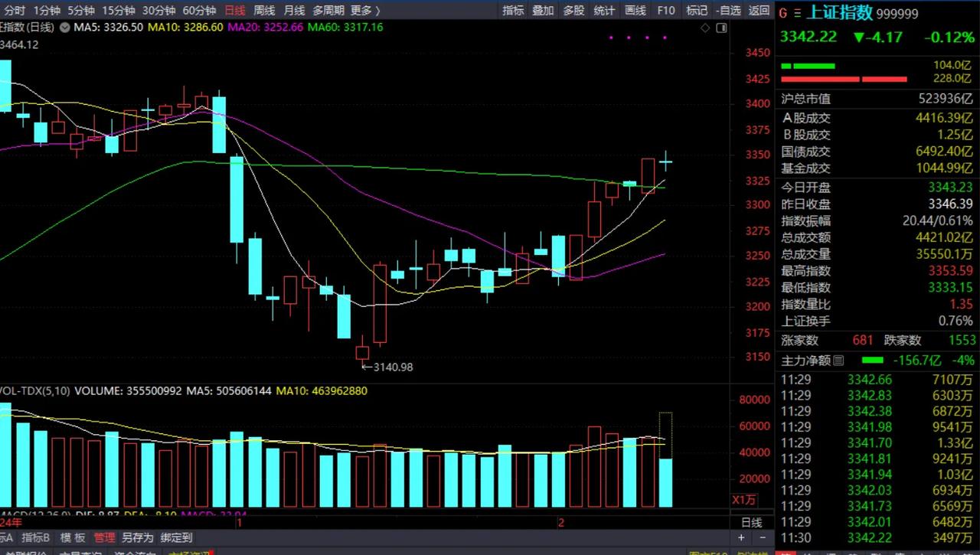Image resolution: width=980 pixels, height=555 pixels.
Task: Activate the 画线 drawing tool
Action: [x=635, y=10]
